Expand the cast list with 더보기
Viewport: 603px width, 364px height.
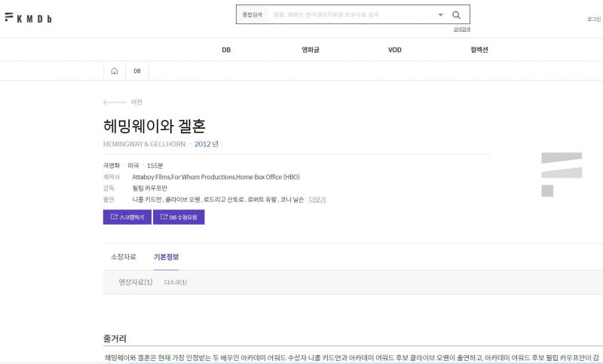pos(317,200)
